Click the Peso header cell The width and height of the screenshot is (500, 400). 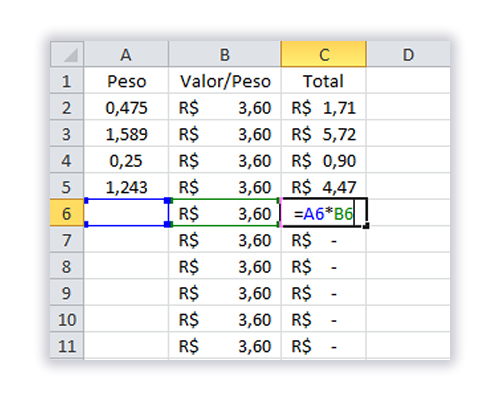coord(126,81)
